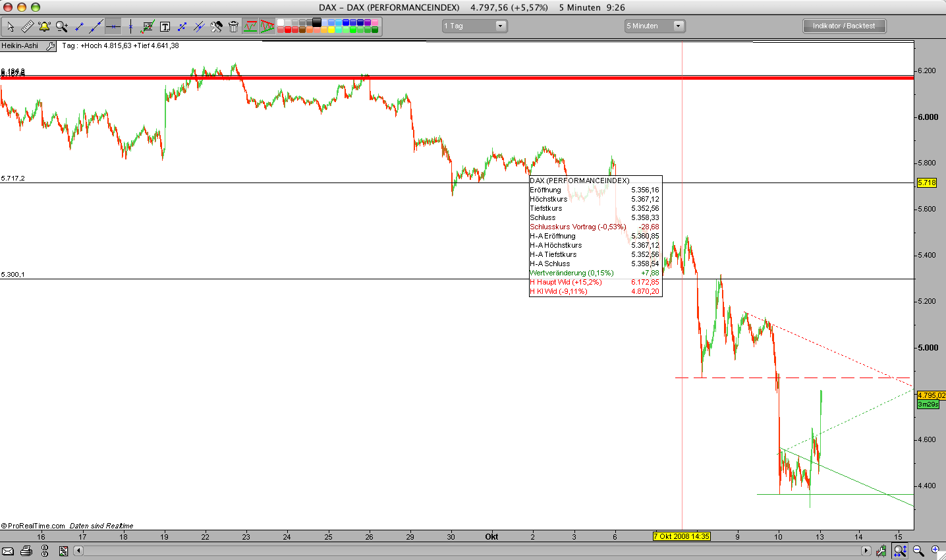Click the trash can delete icon
The image size is (946, 560).
click(233, 26)
